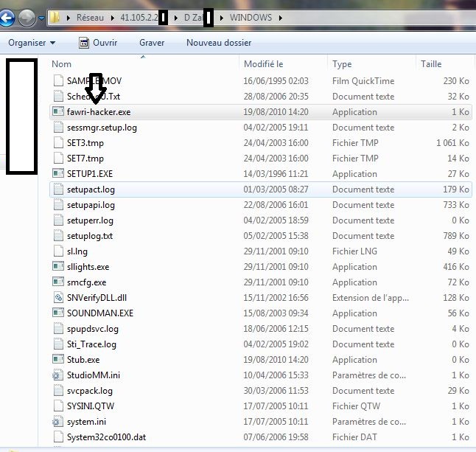Screen dimensions: 476x452
Task: Click the system.ini file icon
Action: click(x=59, y=422)
